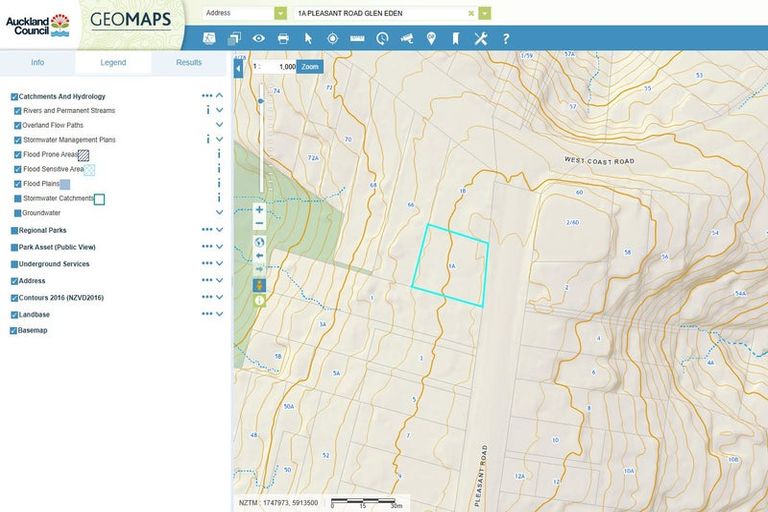This screenshot has height=512, width=768.
Task: Open the Address search type dropdown
Action: coord(280,13)
